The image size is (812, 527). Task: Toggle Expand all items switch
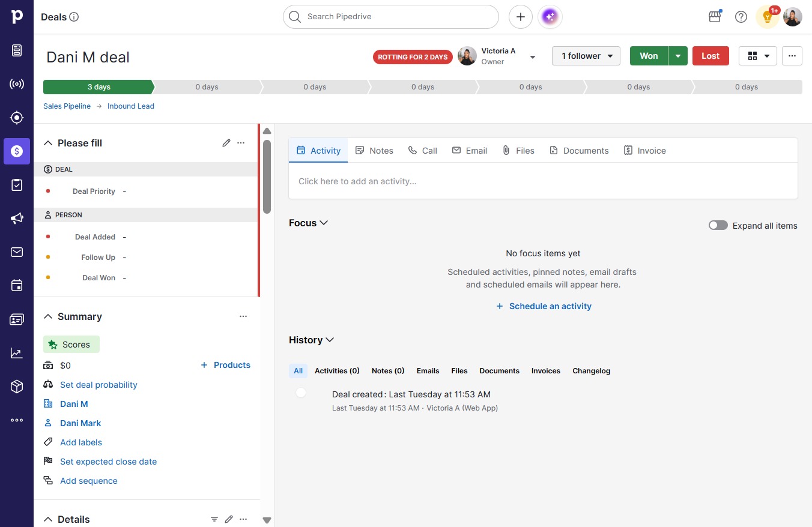(x=718, y=226)
